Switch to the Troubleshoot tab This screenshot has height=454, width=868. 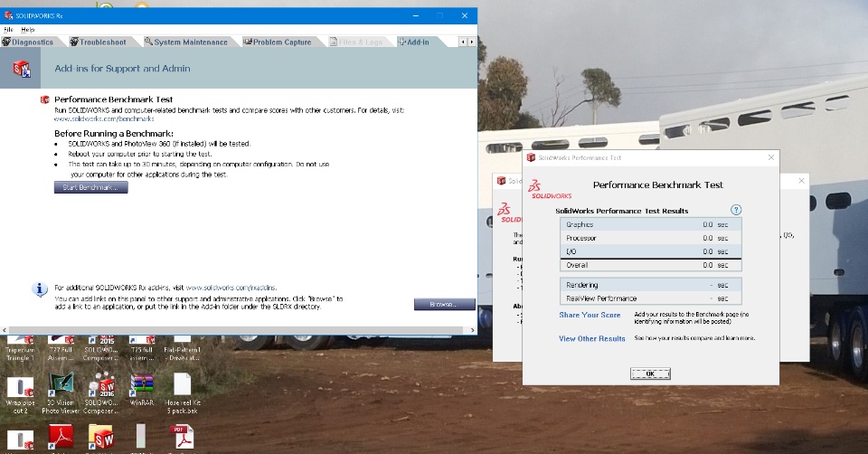point(99,43)
